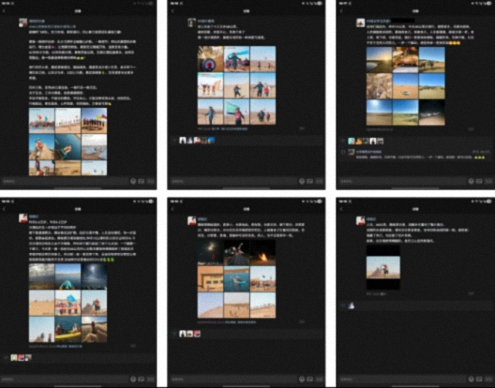Open the sunrise over water thumbnail
This screenshot has width=495, height=388.
click(379, 60)
